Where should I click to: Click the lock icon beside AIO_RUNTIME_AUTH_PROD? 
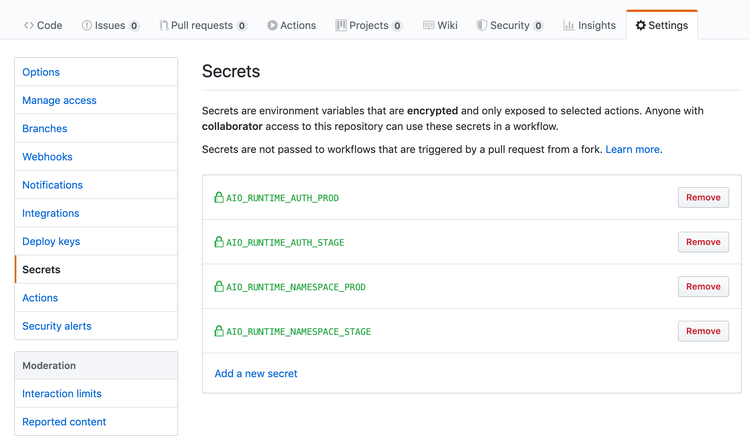click(219, 197)
